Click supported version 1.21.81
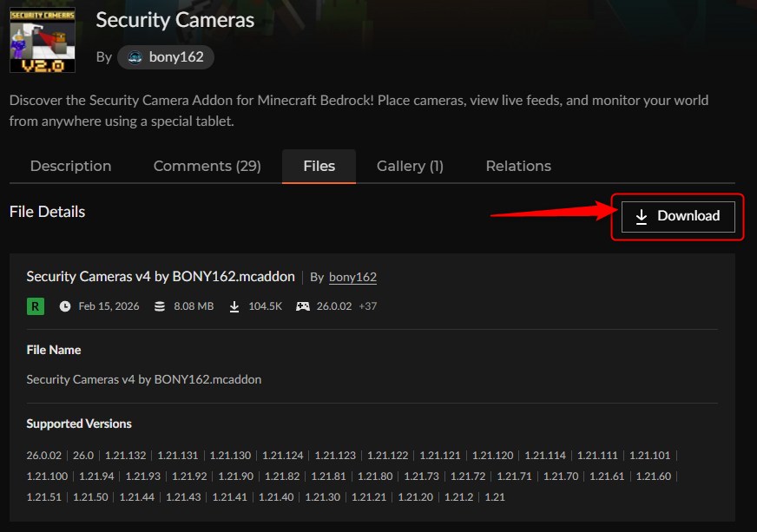Image resolution: width=757 pixels, height=532 pixels. click(x=328, y=476)
